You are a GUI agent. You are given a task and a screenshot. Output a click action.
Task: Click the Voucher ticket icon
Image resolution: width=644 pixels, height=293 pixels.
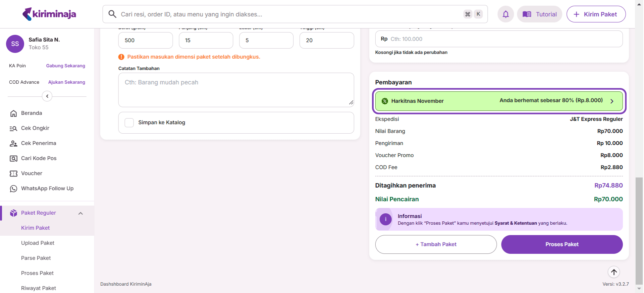click(x=13, y=174)
